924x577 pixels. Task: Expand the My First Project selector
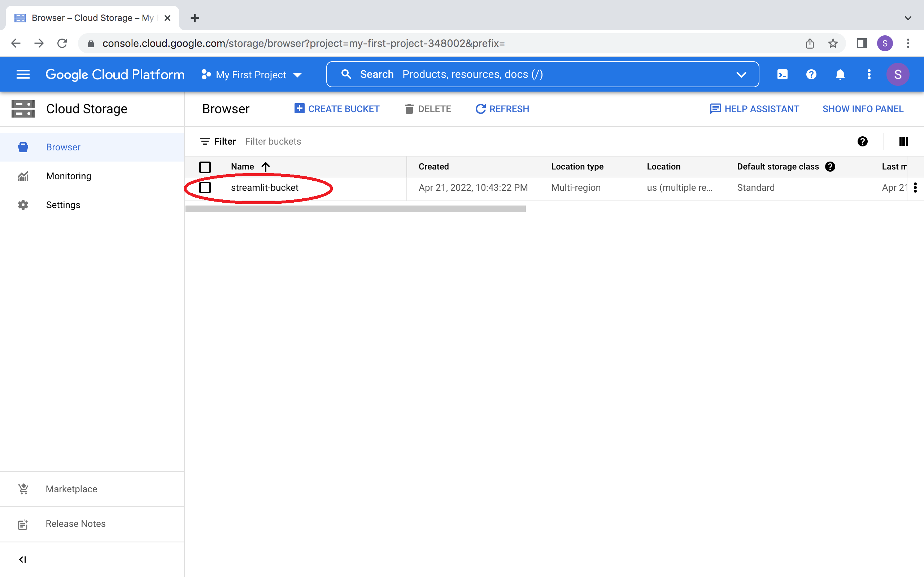(252, 75)
